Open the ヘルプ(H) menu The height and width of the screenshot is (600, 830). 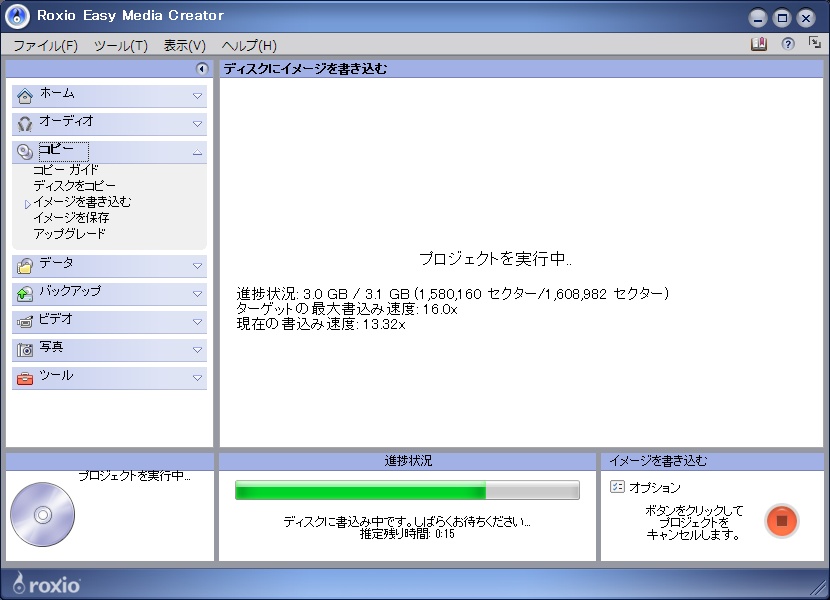point(249,46)
